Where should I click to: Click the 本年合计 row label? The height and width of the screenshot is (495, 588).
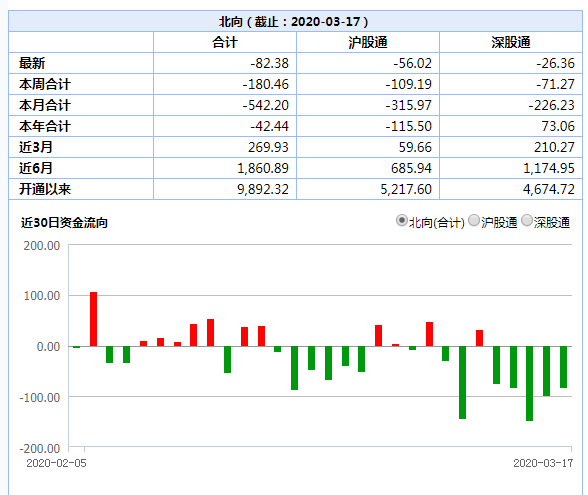click(x=45, y=126)
